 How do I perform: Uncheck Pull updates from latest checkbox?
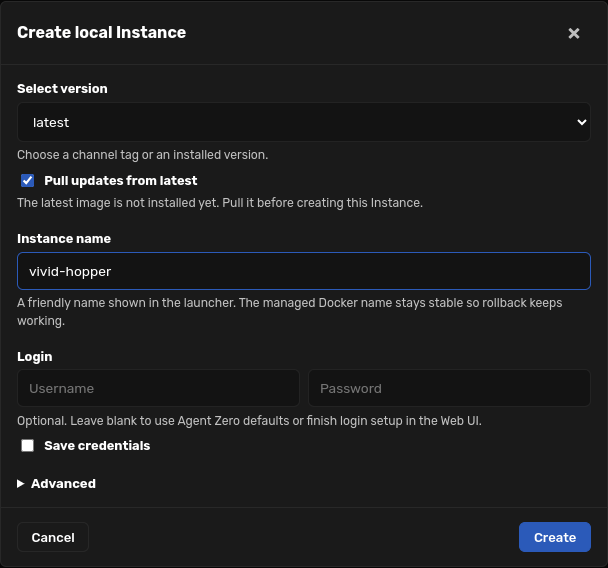28,181
